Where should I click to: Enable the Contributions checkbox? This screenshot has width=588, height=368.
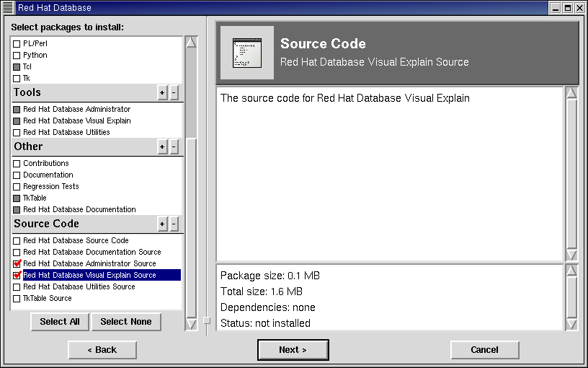click(17, 164)
